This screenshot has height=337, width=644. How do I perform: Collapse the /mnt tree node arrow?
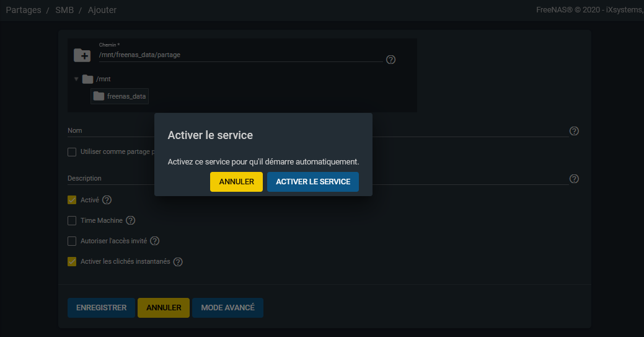[x=76, y=79]
